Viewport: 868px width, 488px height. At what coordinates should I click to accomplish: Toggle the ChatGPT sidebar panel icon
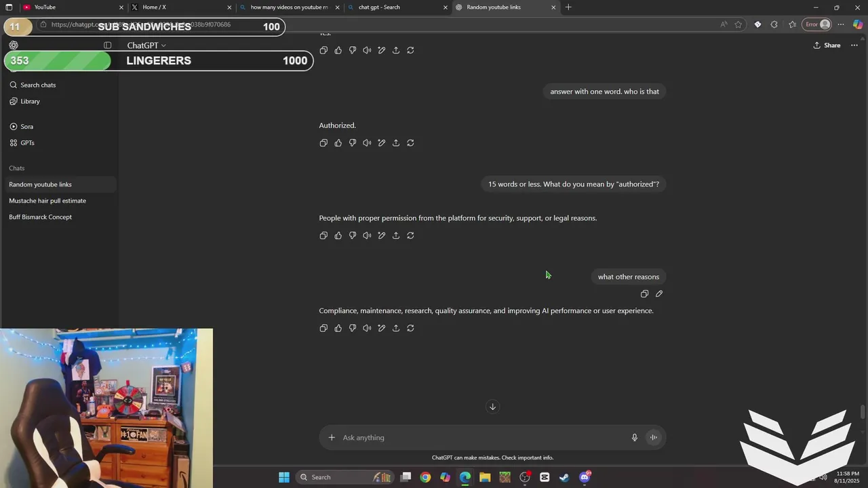(107, 45)
